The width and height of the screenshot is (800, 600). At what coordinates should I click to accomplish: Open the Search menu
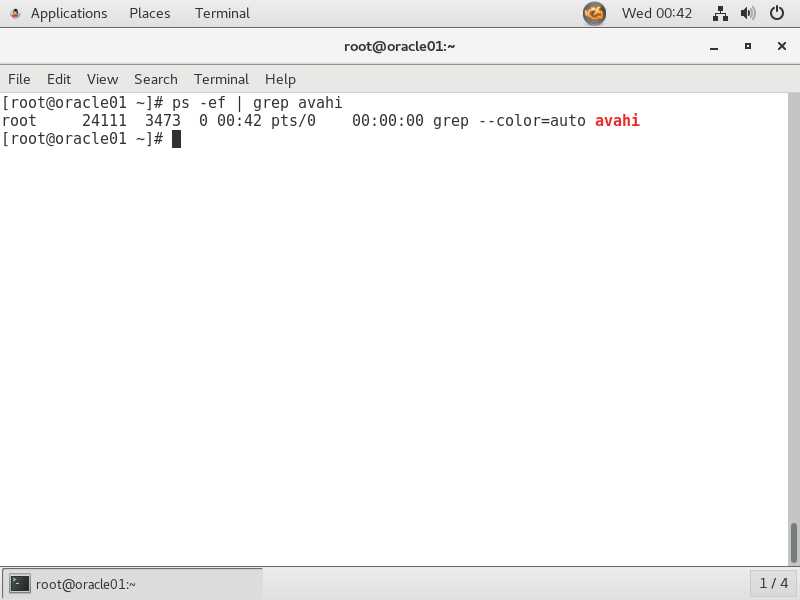[156, 80]
